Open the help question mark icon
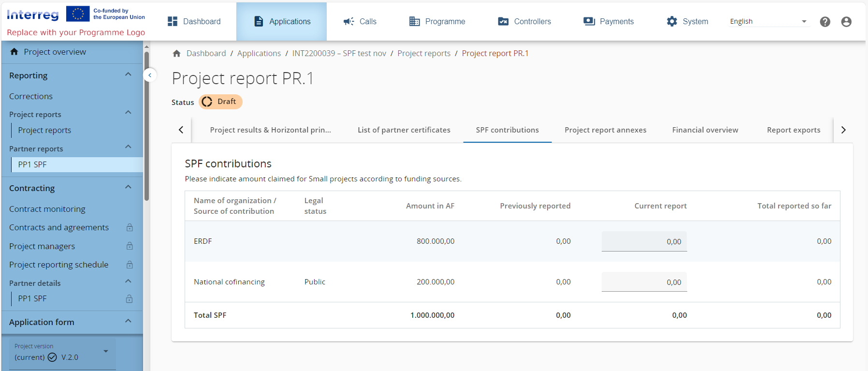The image size is (868, 371). pos(825,22)
